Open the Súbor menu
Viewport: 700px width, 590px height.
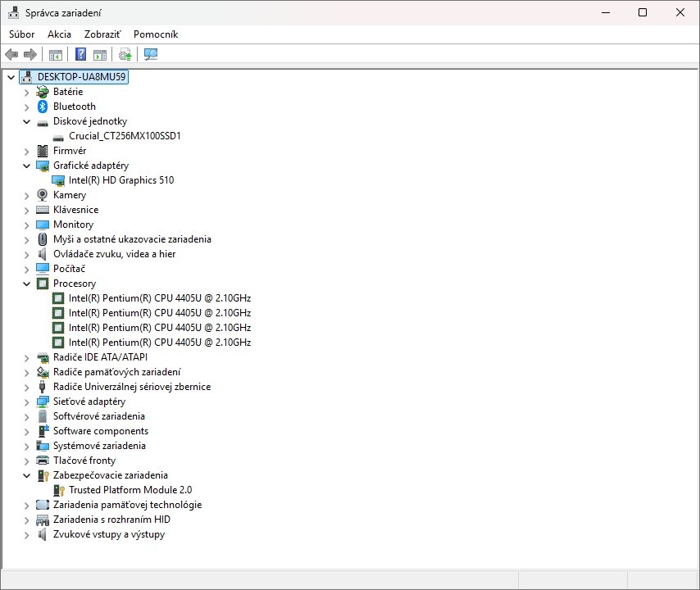(x=21, y=34)
